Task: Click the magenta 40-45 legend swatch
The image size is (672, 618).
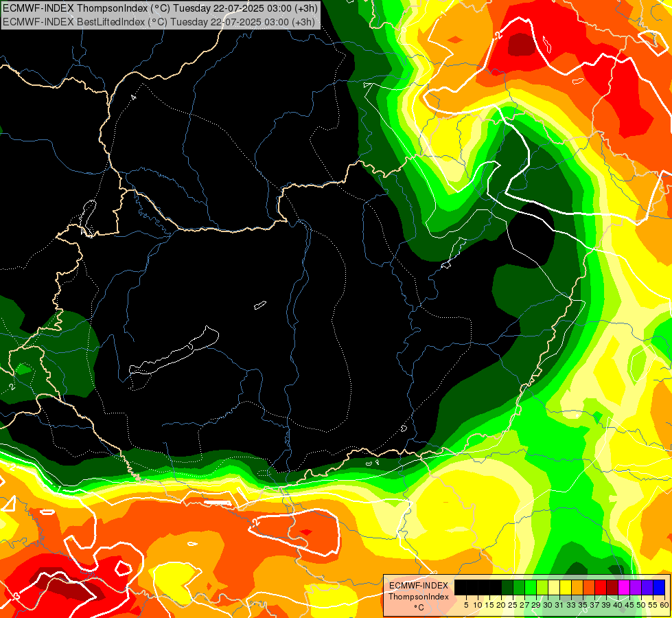Action: click(x=624, y=587)
